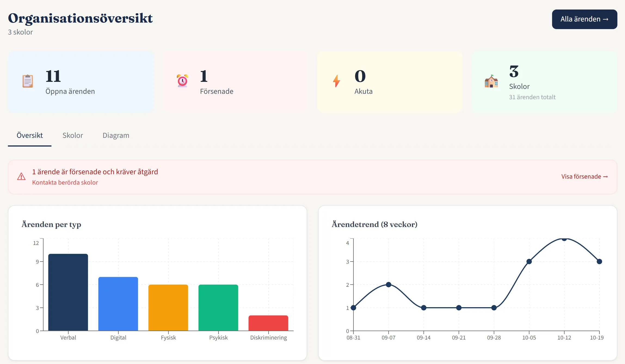Click the Diskriminering axis label
The image size is (625, 364).
click(x=269, y=338)
